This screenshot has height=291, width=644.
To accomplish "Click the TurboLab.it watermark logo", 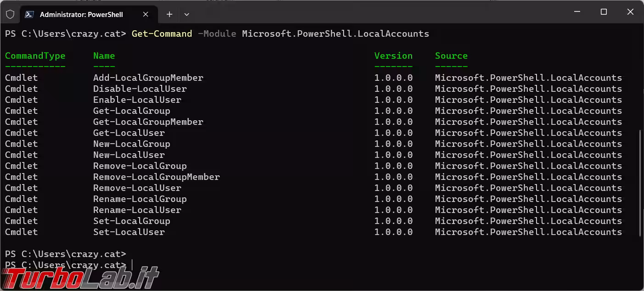I will pos(80,277).
